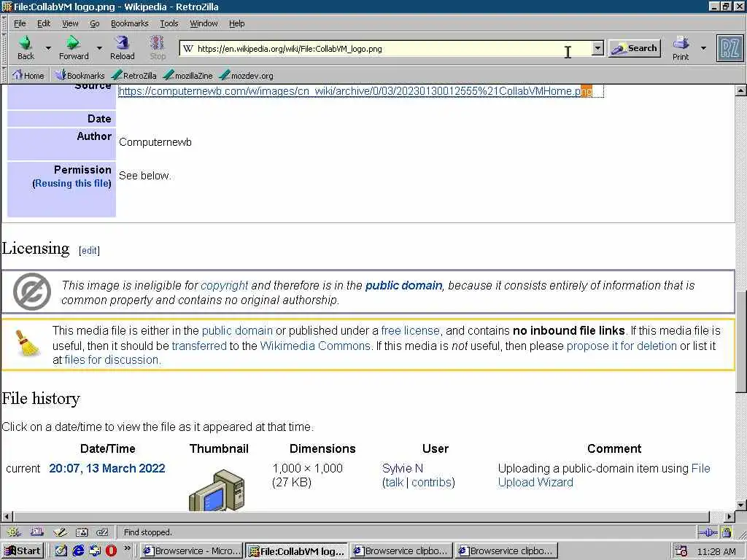Screen dimensions: 747x560
Task: Open the Bookmarks folder in personal toolbar
Action: (79, 75)
